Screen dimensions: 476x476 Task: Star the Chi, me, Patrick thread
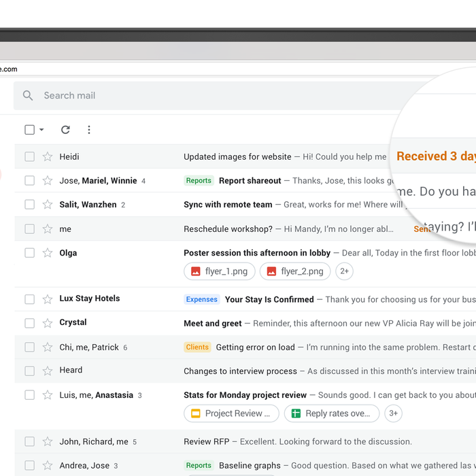click(x=48, y=347)
